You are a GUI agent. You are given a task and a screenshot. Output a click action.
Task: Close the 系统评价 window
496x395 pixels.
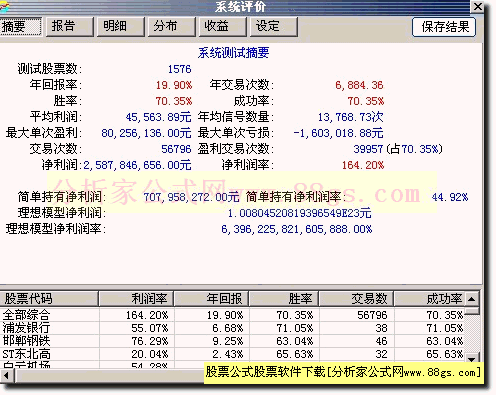tap(477, 6)
